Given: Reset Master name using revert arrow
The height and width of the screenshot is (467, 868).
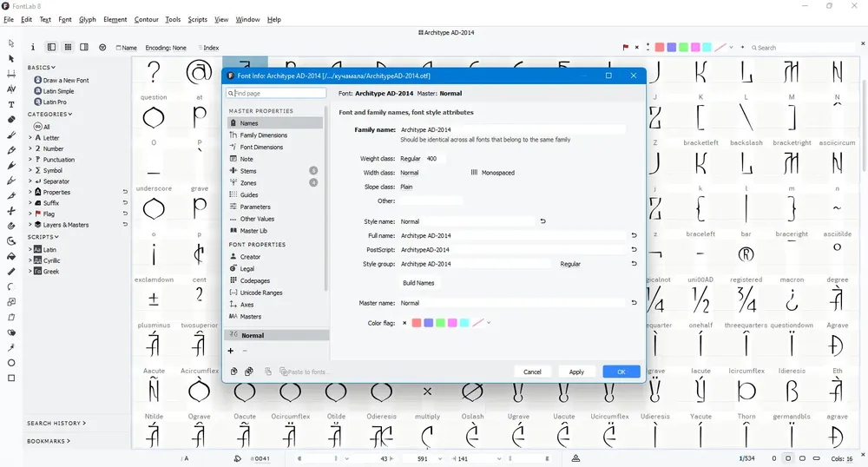Looking at the screenshot, I should (x=634, y=303).
